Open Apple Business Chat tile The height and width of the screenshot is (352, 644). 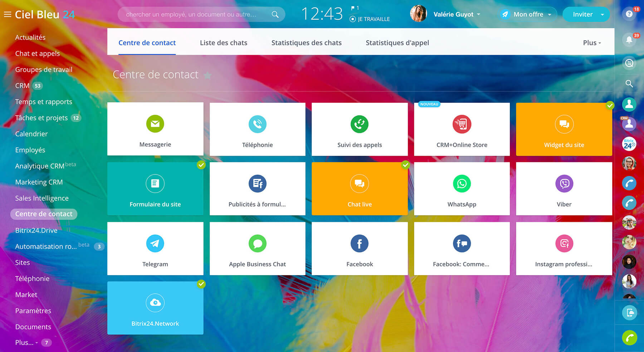tap(257, 248)
